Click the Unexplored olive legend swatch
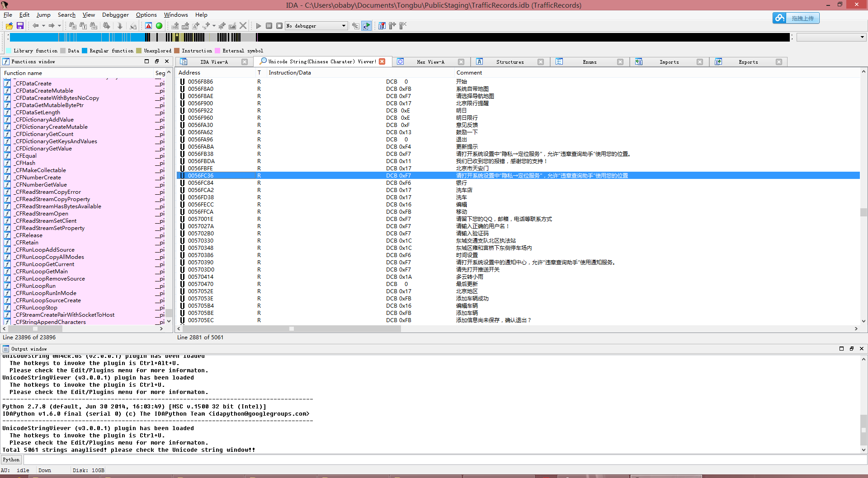Image resolution: width=868 pixels, height=478 pixels. (x=139, y=51)
